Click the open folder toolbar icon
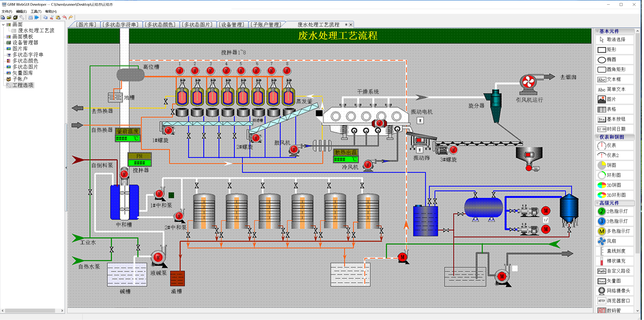 click(9, 17)
